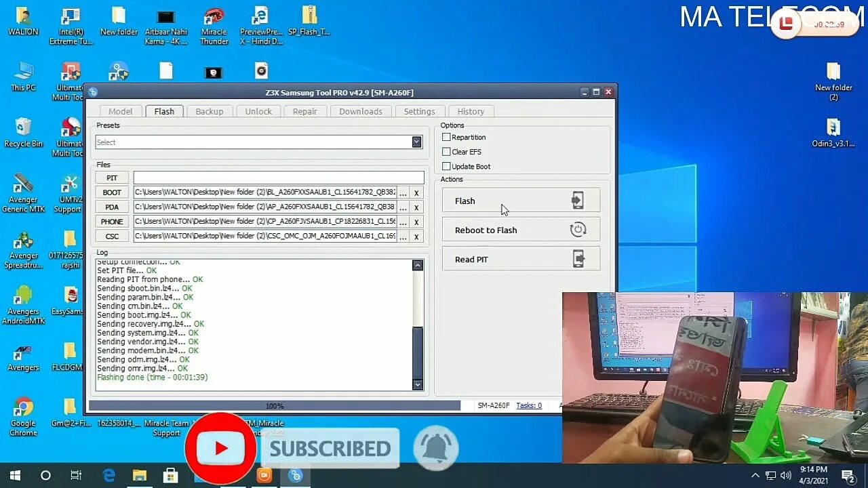Clear the PHONE file path with x

point(416,222)
